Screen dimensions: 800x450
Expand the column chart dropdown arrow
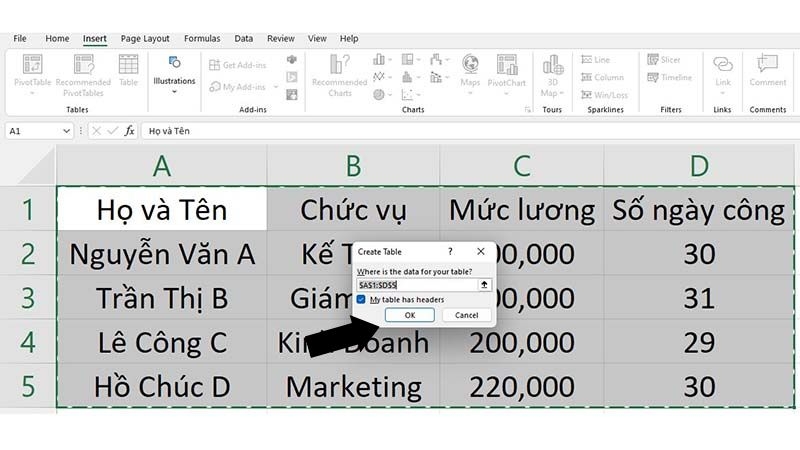click(390, 60)
